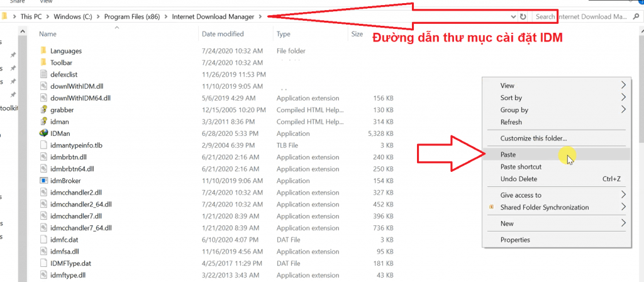644x282 pixels.
Task: Expand the Sort by submenu
Action: (x=623, y=98)
